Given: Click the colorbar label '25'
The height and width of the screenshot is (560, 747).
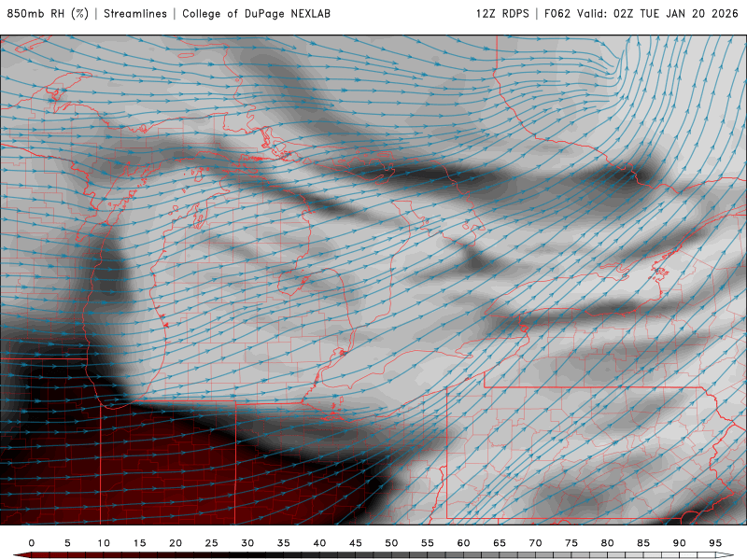Looking at the screenshot, I should 212,543.
